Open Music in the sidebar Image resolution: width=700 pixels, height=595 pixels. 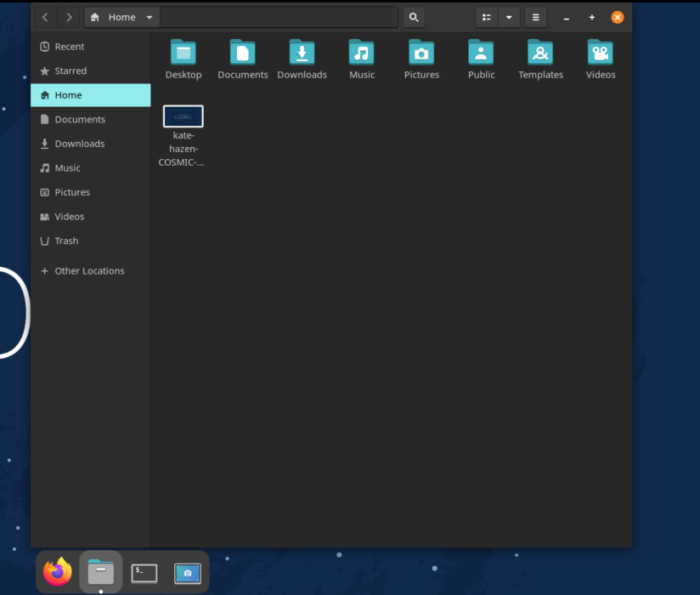[91, 168]
